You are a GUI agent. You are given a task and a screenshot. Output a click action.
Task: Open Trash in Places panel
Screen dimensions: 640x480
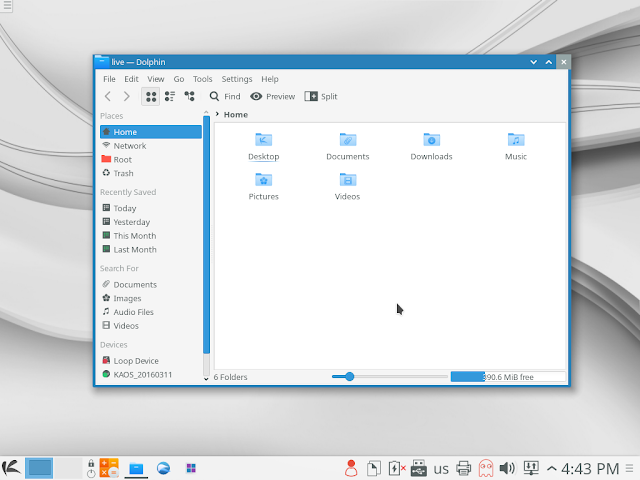[151, 173]
